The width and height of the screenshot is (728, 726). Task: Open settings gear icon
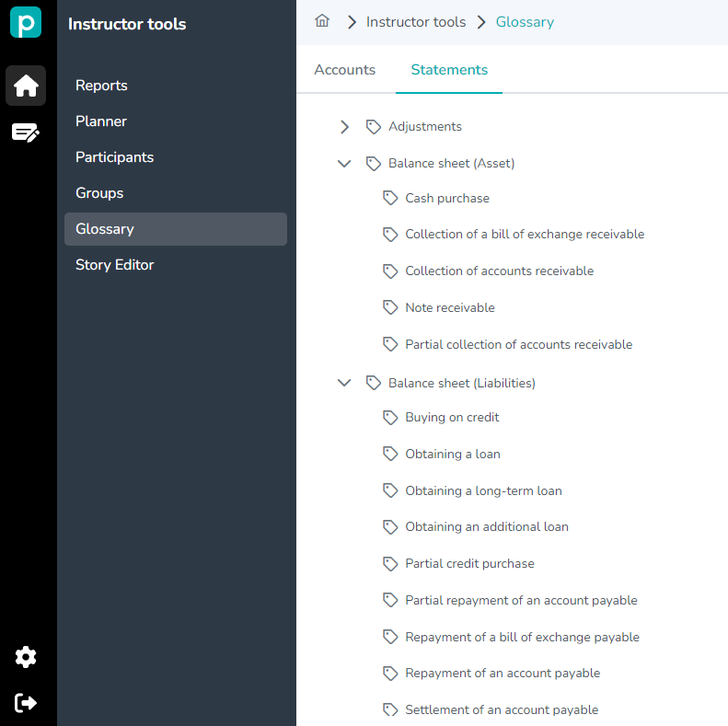click(x=26, y=657)
